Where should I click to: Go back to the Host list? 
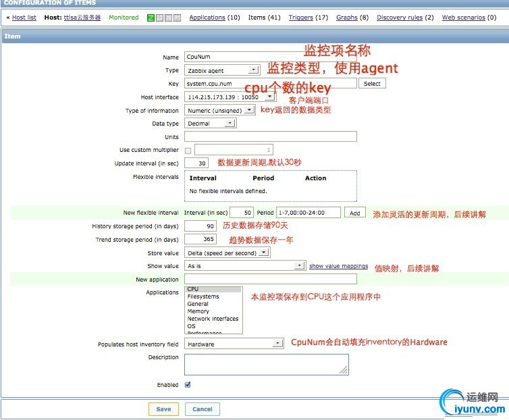24,18
